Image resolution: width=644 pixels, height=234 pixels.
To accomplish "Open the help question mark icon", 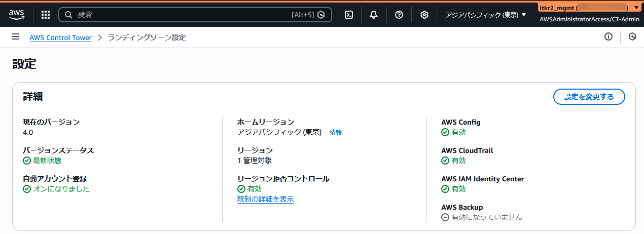I will tap(399, 15).
